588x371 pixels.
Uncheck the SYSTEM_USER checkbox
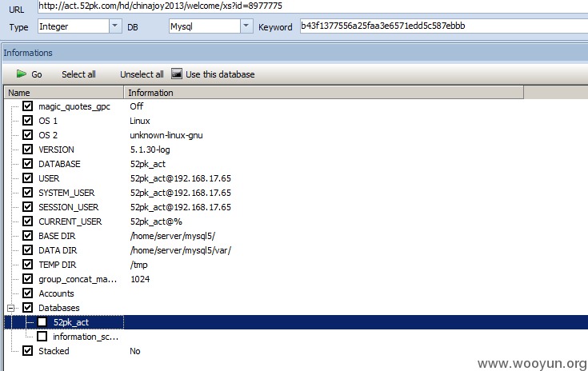(27, 192)
